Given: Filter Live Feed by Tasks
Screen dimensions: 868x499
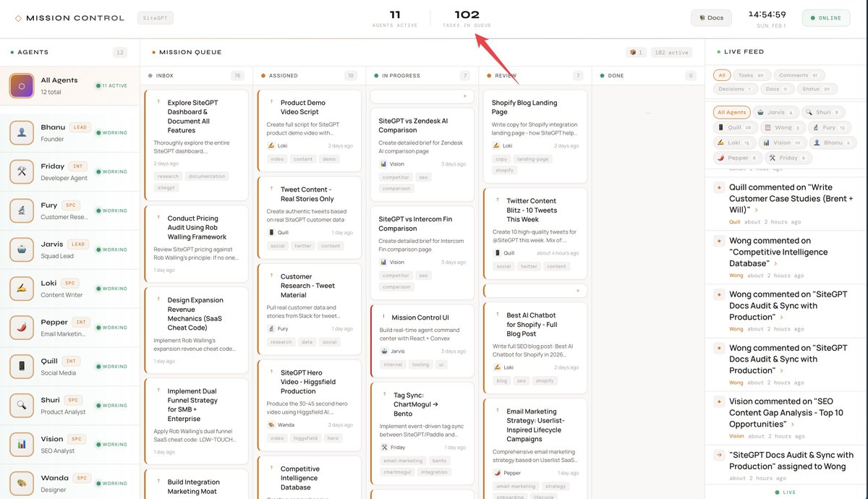Looking at the screenshot, I should (x=752, y=75).
